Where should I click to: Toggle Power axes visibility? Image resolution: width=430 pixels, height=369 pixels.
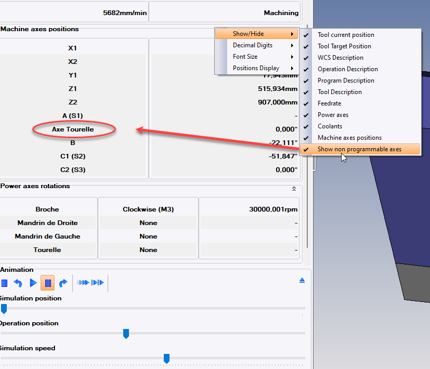click(x=361, y=115)
